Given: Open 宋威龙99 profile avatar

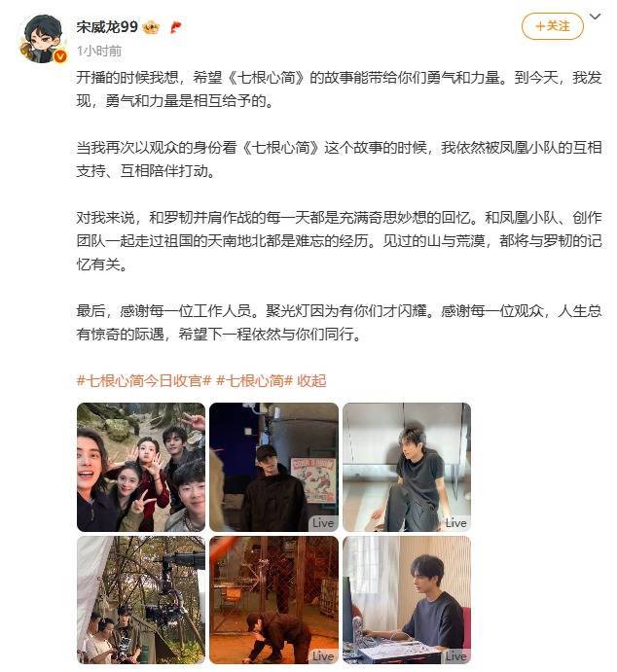Looking at the screenshot, I should pyautogui.click(x=43, y=39).
